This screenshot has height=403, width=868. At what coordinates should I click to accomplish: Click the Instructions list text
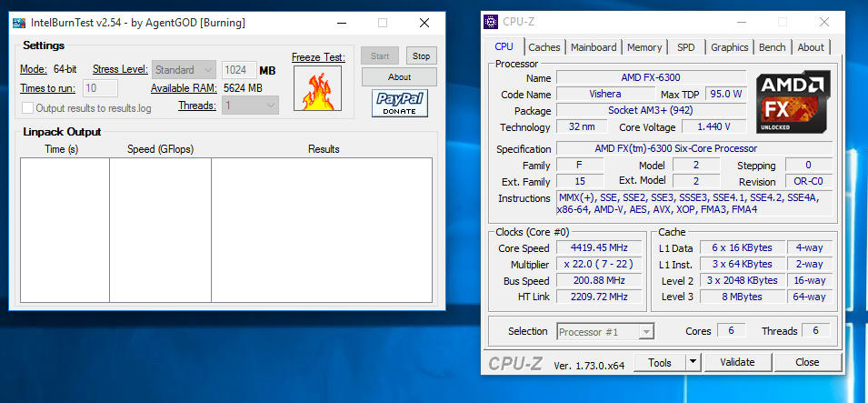click(694, 204)
